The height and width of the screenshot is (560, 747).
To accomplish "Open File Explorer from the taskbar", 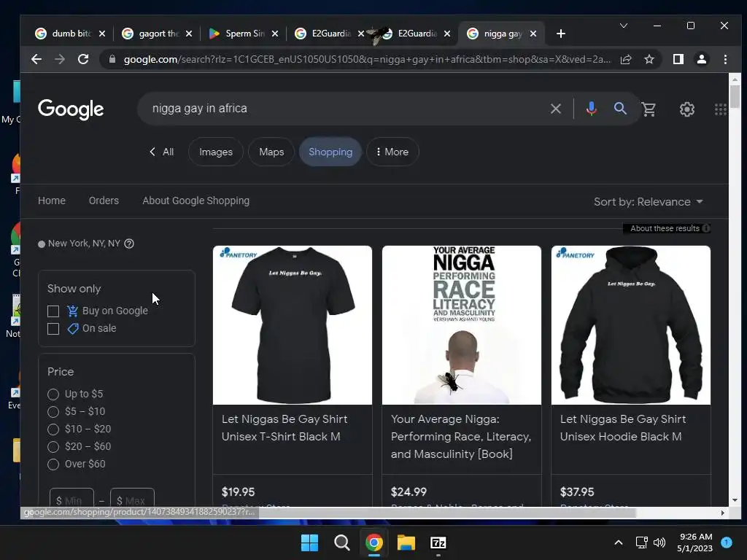I will tap(406, 542).
